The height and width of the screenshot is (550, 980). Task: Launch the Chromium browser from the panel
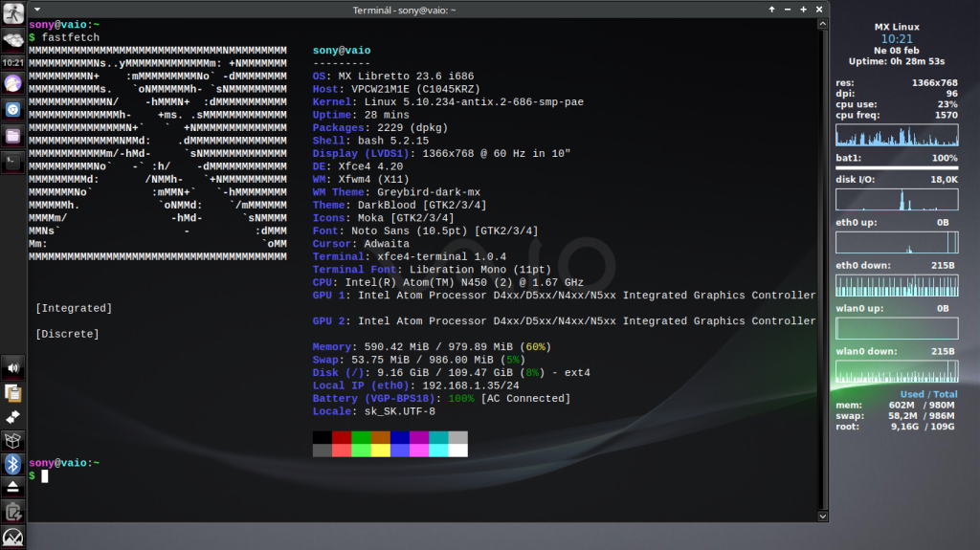pyautogui.click(x=13, y=109)
